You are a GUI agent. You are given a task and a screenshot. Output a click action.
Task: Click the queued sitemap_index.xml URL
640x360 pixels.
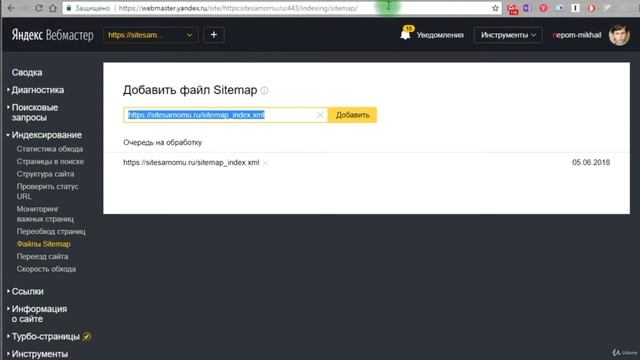191,162
